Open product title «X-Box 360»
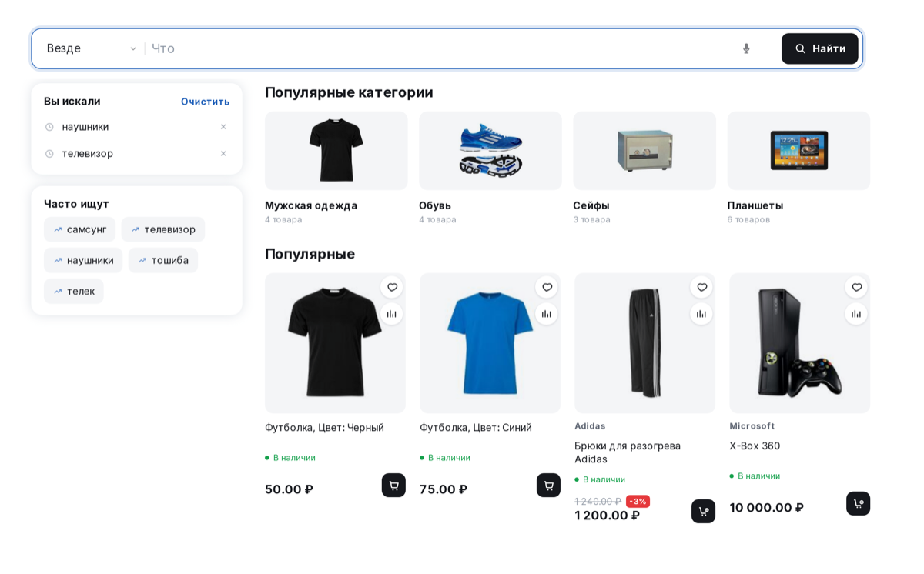This screenshot has width=924, height=574. (x=755, y=446)
